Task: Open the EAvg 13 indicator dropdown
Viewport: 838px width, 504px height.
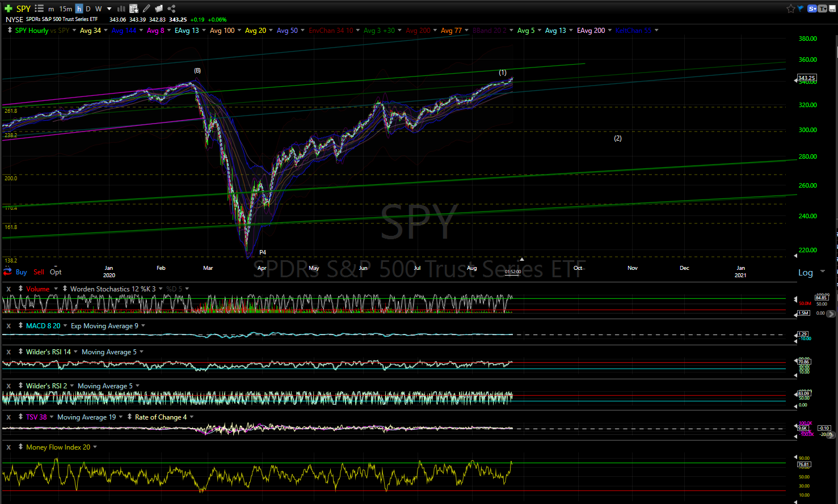Action: tap(204, 31)
